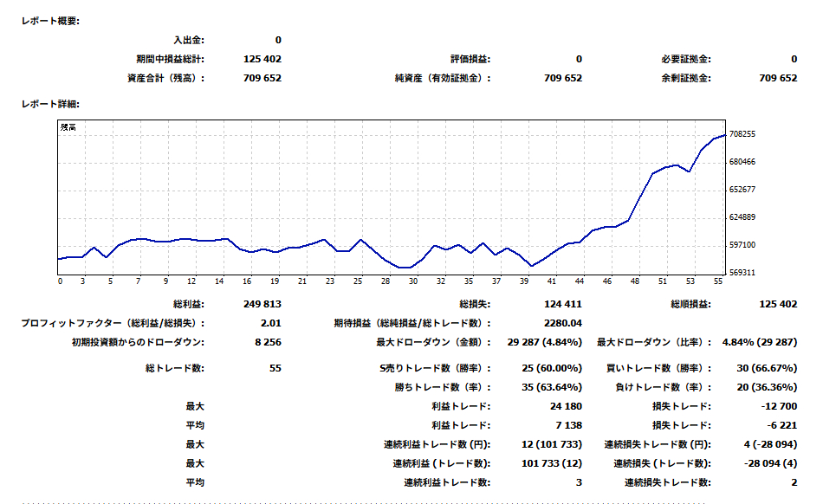This screenshot has width=823, height=504.
Task: Select the 4 (-28 094) value
Action: point(770,445)
